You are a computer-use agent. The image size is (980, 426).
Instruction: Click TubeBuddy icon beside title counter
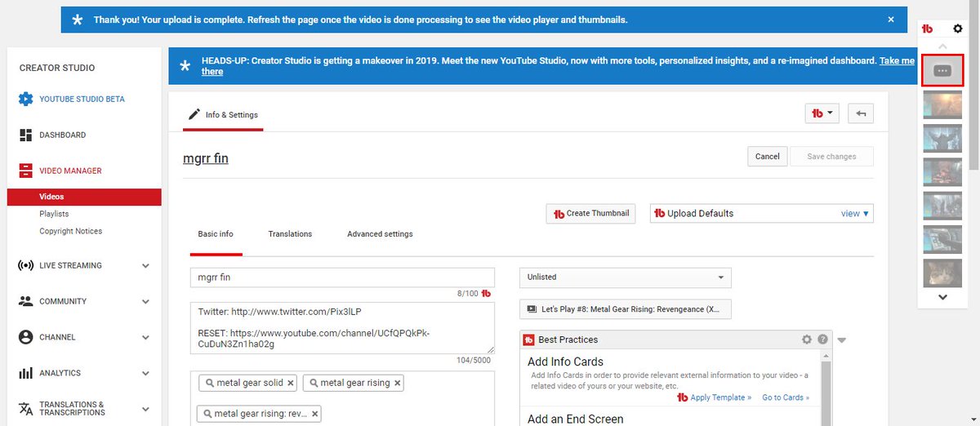pyautogui.click(x=486, y=294)
